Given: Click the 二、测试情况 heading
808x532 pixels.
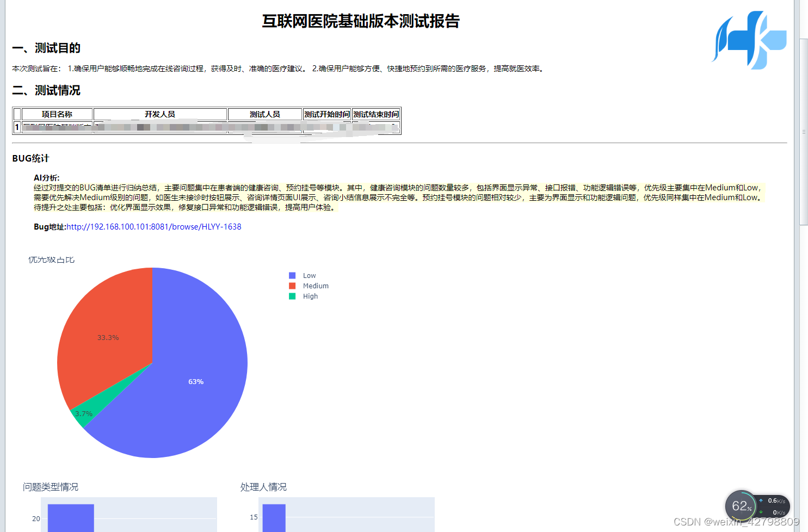Looking at the screenshot, I should [46, 91].
